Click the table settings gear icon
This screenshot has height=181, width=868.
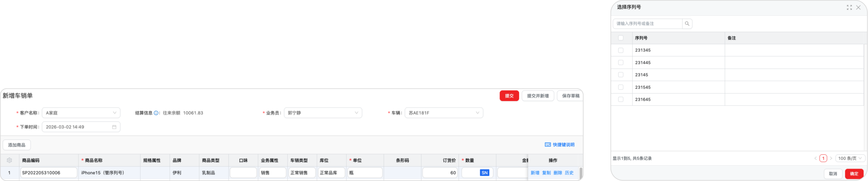tap(9, 160)
